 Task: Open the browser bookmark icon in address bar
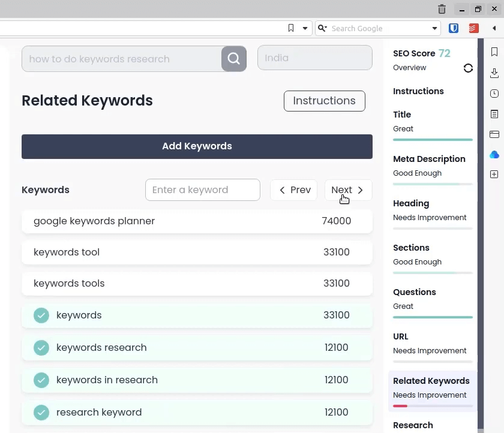pos(291,28)
